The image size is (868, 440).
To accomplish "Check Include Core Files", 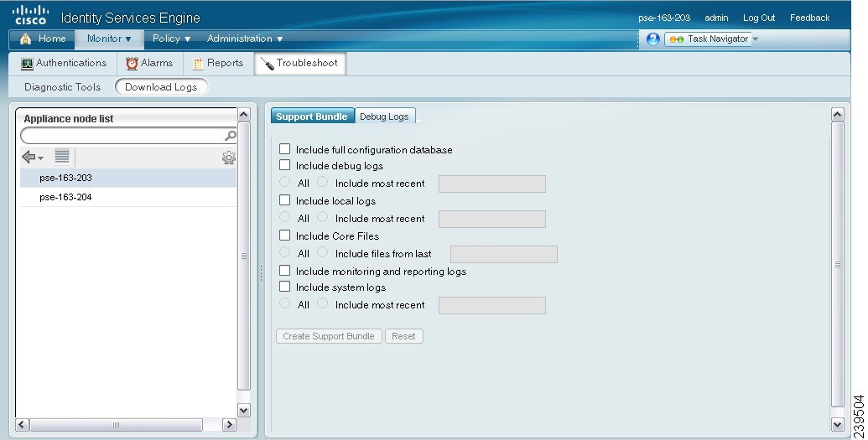I will point(284,236).
